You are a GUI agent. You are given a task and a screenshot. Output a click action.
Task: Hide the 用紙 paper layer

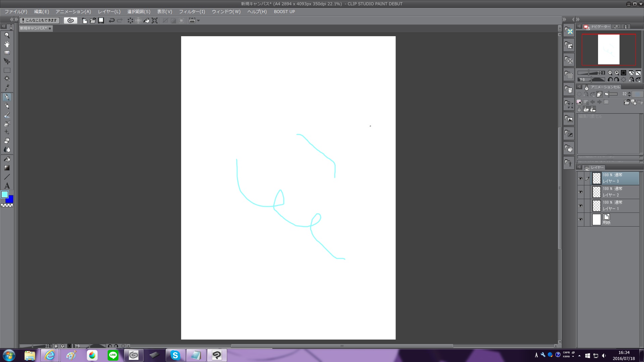pos(580,220)
